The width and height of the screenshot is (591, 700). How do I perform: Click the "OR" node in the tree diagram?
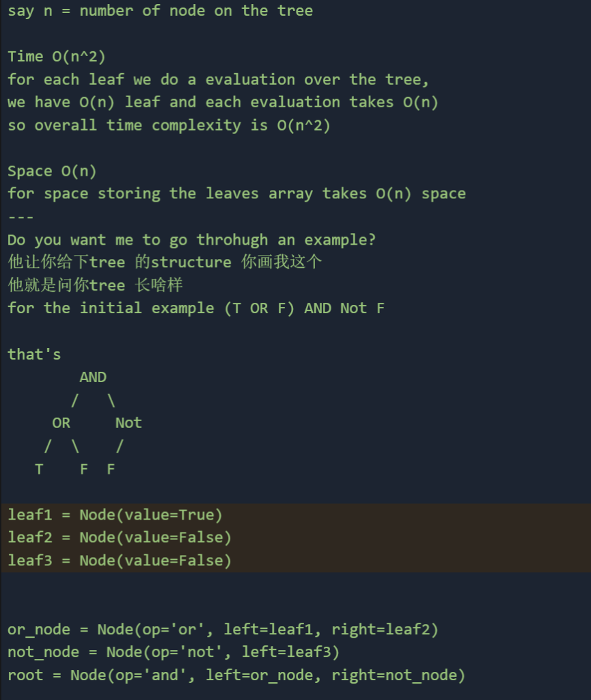click(x=61, y=423)
